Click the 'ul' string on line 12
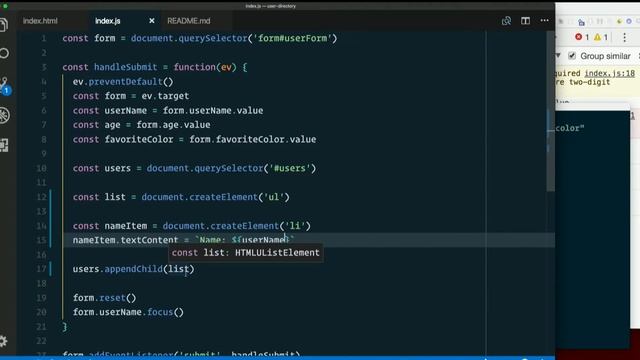This screenshot has height=360, width=640. [x=274, y=197]
